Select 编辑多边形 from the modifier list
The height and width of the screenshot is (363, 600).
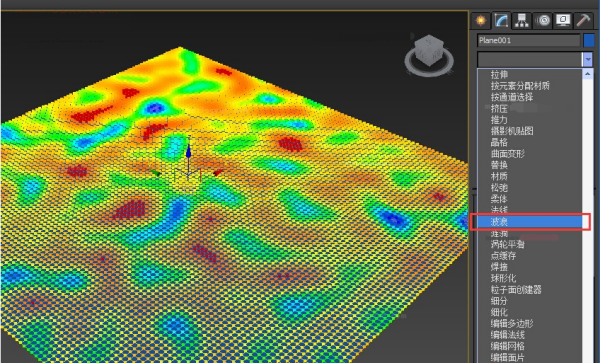tap(512, 324)
